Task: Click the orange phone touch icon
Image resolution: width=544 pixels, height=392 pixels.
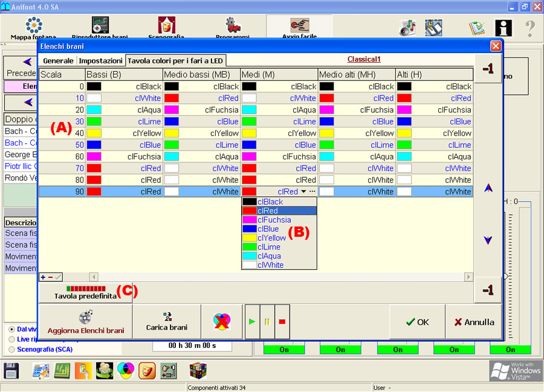Action: pos(83,371)
